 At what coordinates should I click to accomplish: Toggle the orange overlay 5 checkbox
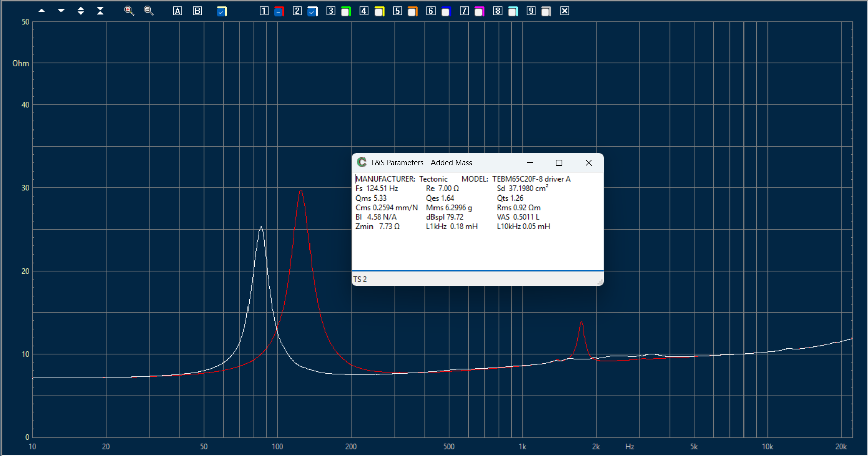click(413, 11)
